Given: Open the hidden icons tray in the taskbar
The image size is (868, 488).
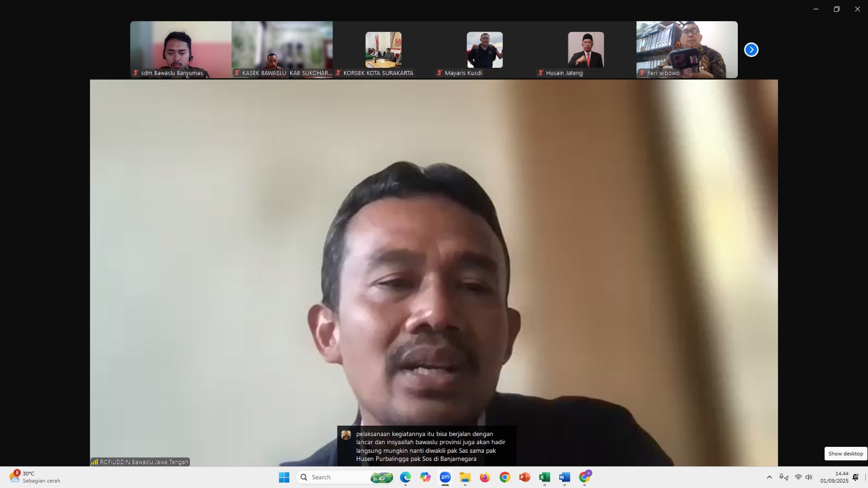Looking at the screenshot, I should click(x=769, y=478).
